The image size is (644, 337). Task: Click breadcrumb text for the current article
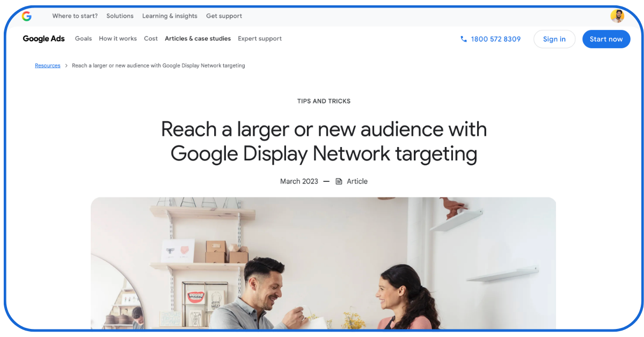pyautogui.click(x=158, y=65)
